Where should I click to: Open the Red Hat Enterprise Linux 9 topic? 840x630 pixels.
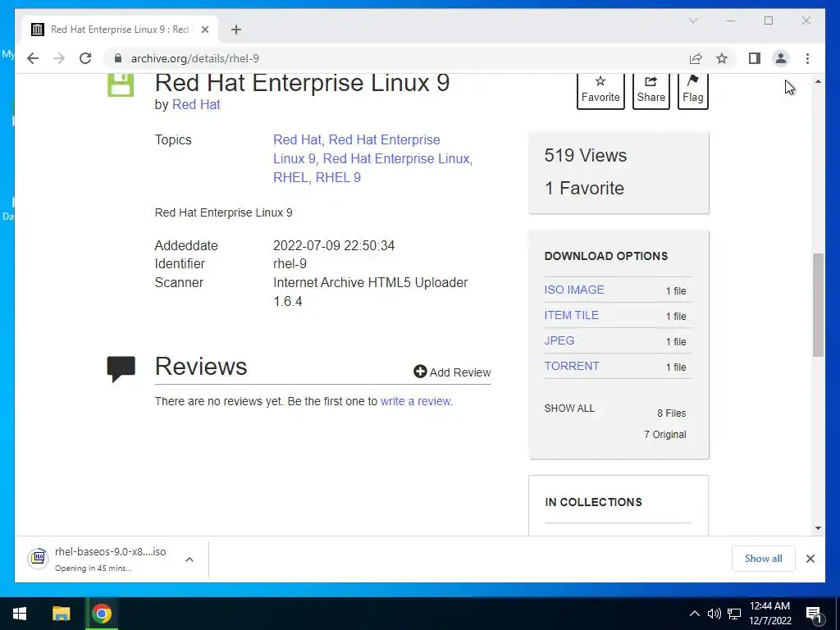(x=357, y=149)
